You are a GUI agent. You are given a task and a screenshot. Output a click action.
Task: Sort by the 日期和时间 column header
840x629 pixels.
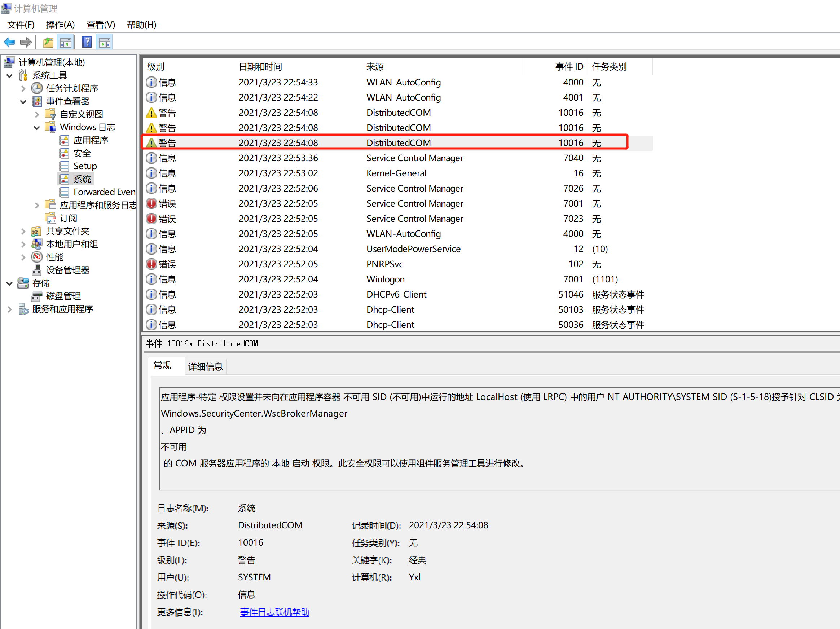click(260, 66)
